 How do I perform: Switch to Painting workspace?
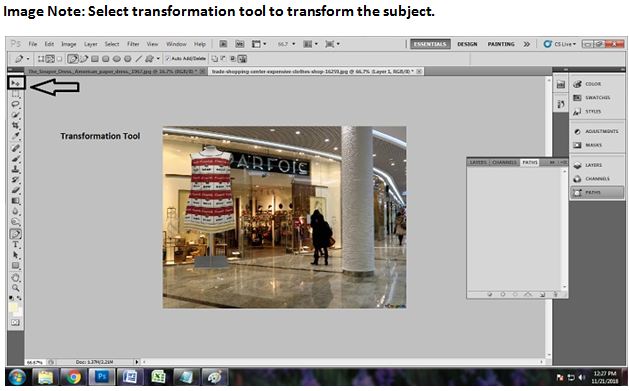pyautogui.click(x=501, y=44)
